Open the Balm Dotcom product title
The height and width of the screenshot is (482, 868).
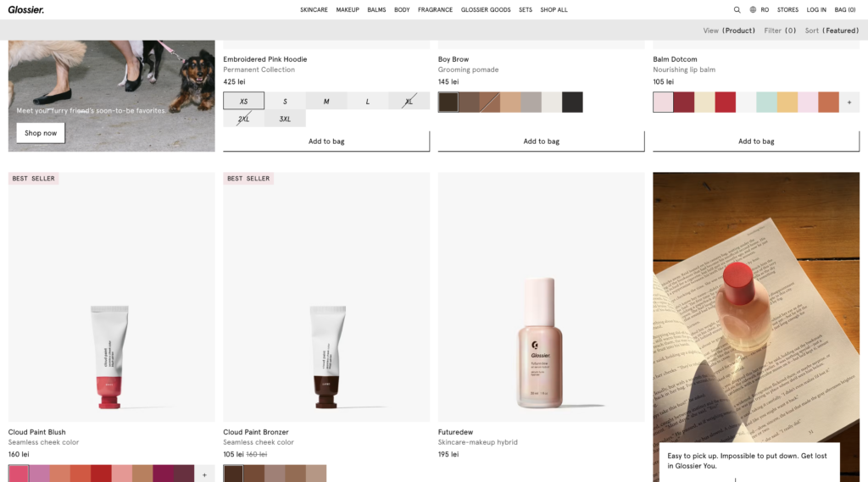[x=675, y=59]
